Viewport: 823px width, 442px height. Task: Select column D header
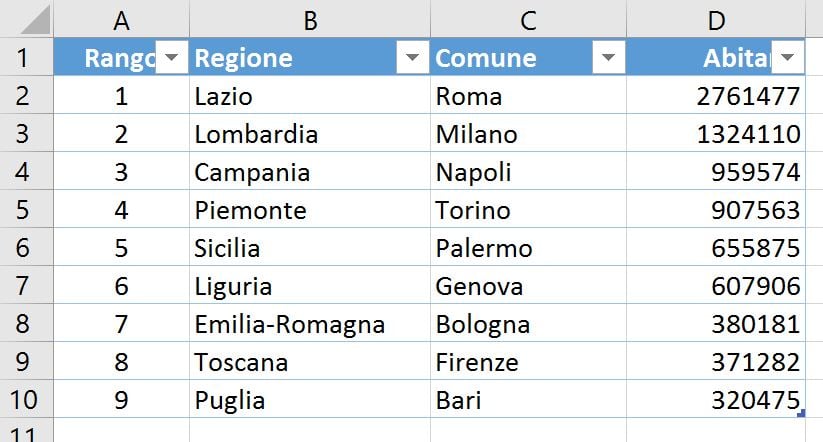coord(716,19)
